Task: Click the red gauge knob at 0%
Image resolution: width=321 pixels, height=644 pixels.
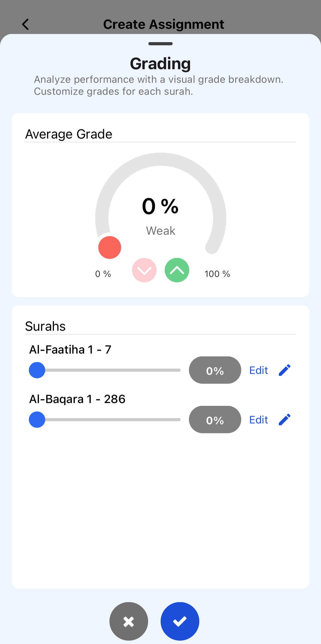Action: pyautogui.click(x=110, y=247)
